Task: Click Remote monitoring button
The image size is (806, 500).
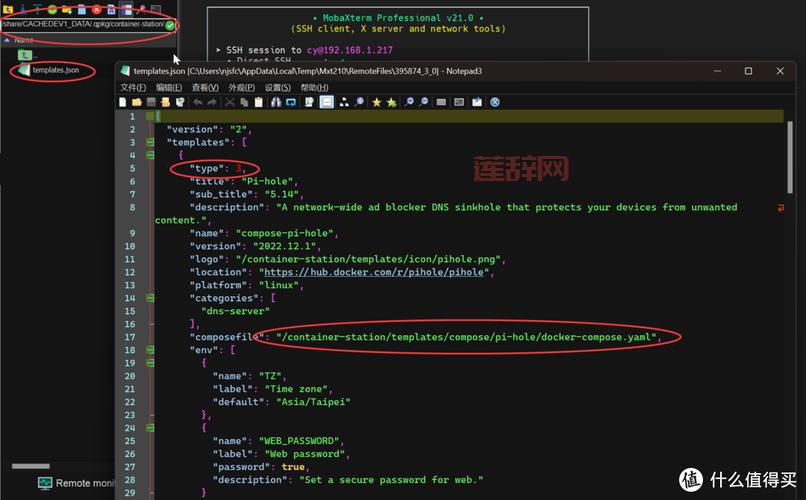Action: coord(76,483)
